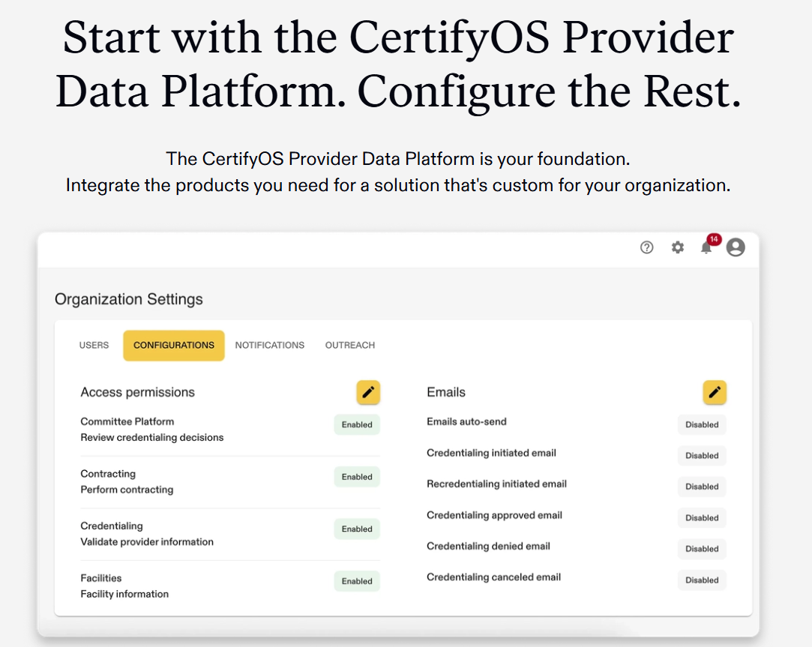812x647 pixels.
Task: Switch to the USERS tab
Action: [x=94, y=345]
